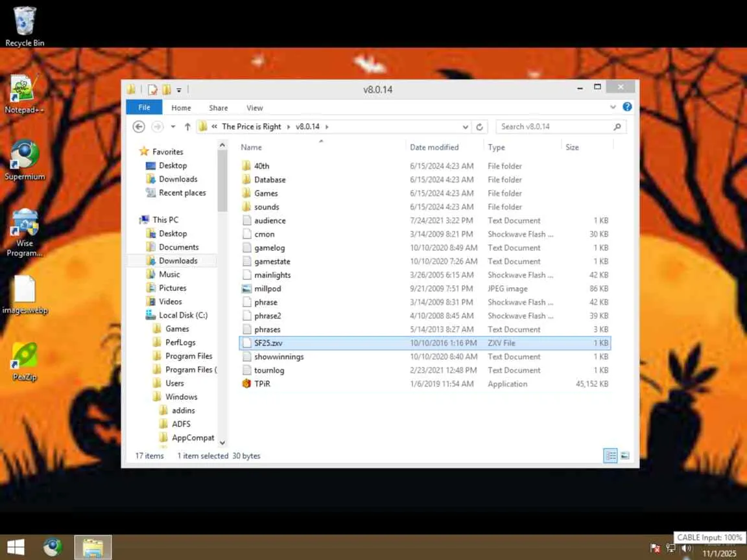Select the SF25.zxv file row
The width and height of the screenshot is (747, 560).
(x=425, y=343)
